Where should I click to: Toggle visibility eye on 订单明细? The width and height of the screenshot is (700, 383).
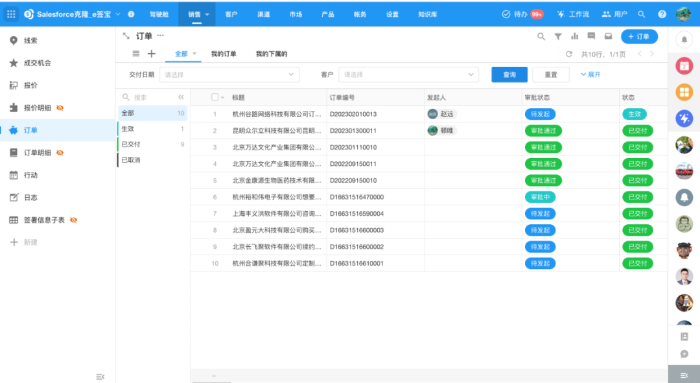pos(60,153)
